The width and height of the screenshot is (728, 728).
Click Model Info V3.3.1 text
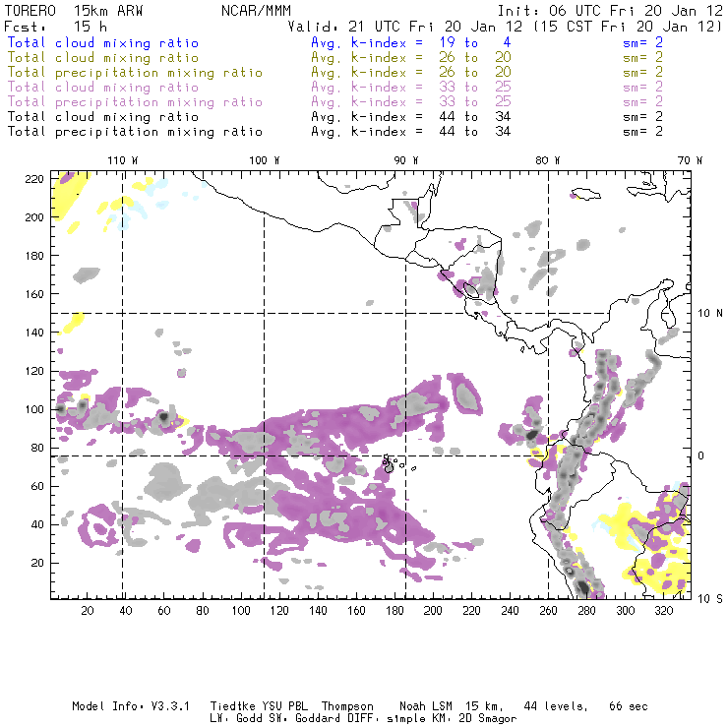coord(118,706)
